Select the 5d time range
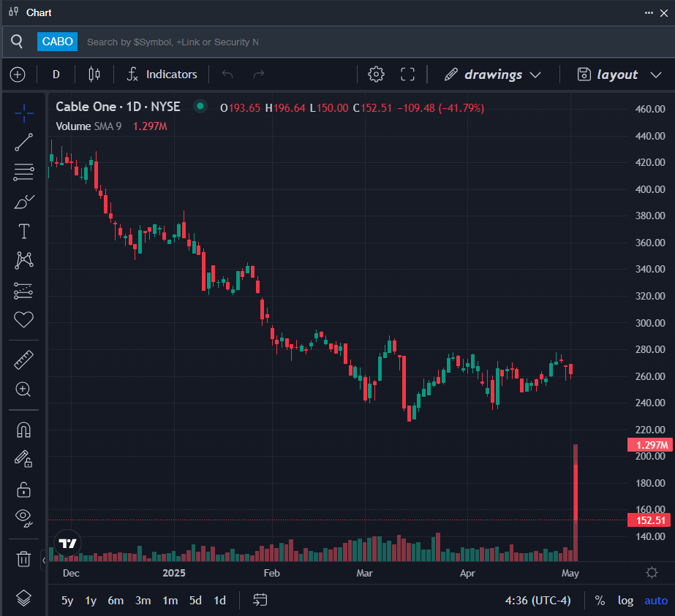The image size is (675, 616). (195, 600)
